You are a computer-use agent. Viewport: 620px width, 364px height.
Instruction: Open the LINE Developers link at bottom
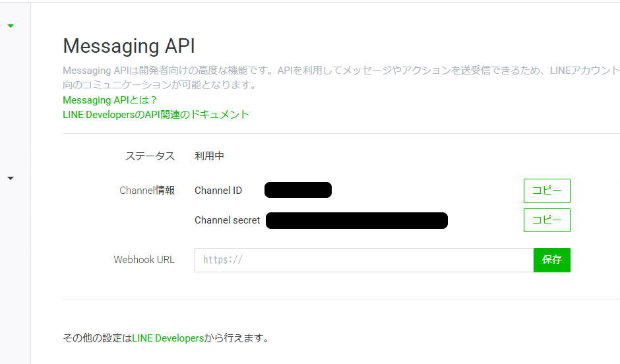pyautogui.click(x=168, y=338)
